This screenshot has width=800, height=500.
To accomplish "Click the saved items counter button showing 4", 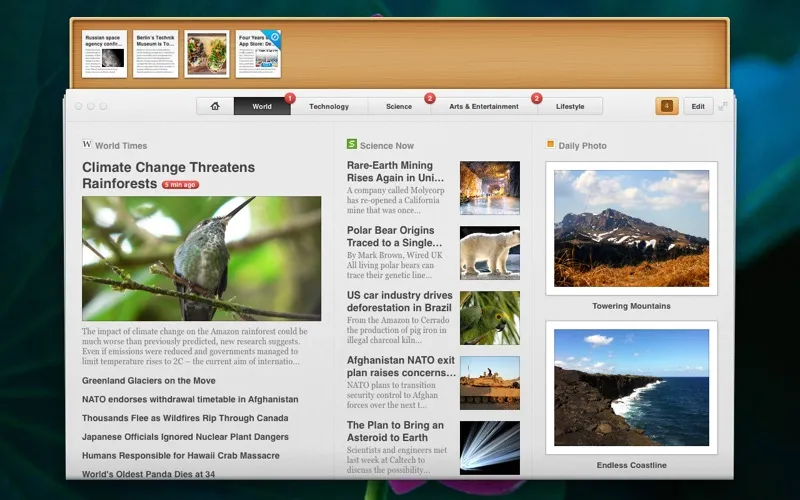I will point(667,106).
